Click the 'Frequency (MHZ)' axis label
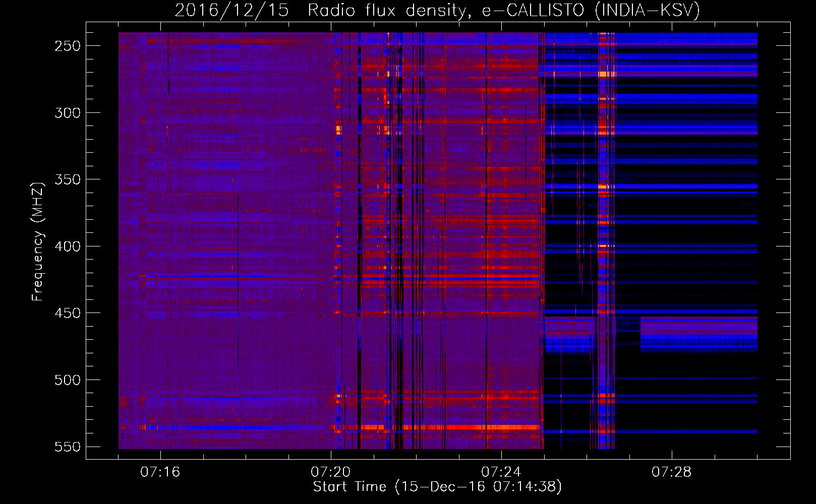 38,242
